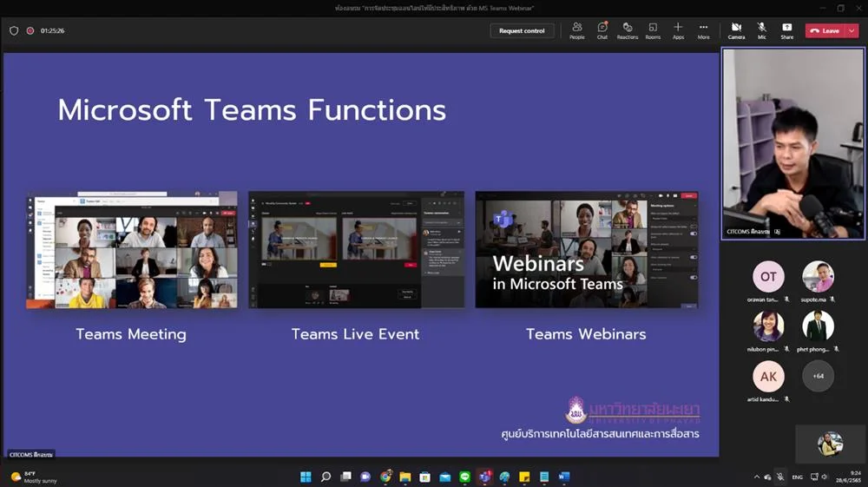This screenshot has width=868, height=487.
Task: Click the red Leave button
Action: 825,31
